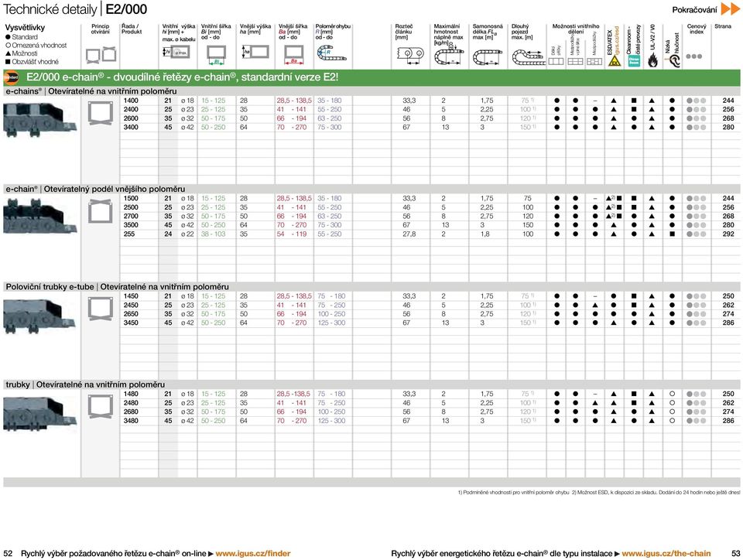Image resolution: width=743 pixels, height=560 pixels.
Task: Click the outer height ha diagram icon
Action: tap(255, 52)
